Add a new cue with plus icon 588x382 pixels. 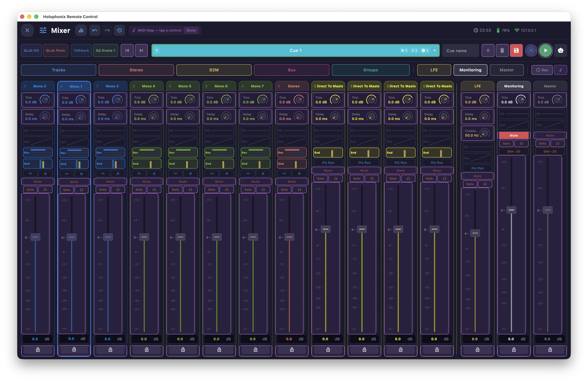point(488,50)
